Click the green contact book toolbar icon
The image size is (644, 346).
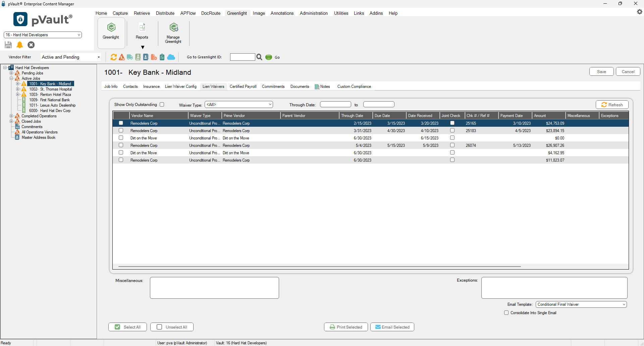[x=138, y=57]
